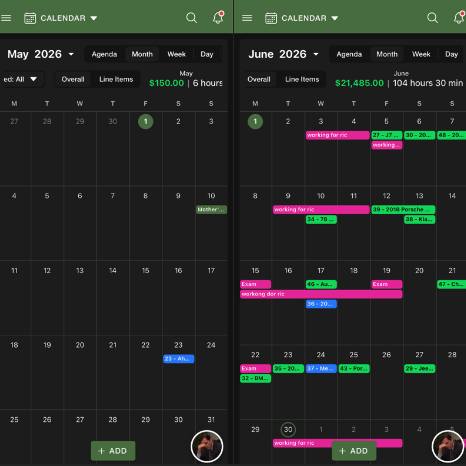Open '46 - Au..' event on June 17
The width and height of the screenshot is (466, 466).
coord(321,284)
